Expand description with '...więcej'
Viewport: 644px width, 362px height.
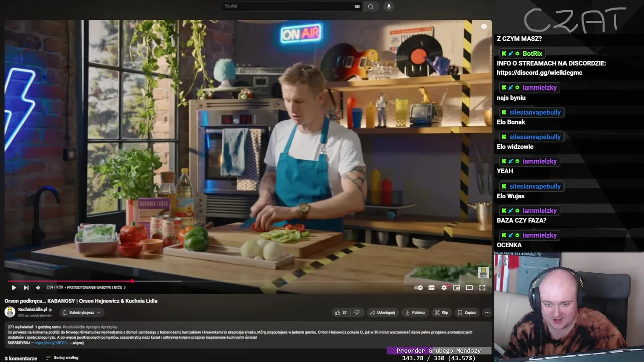click(x=76, y=343)
